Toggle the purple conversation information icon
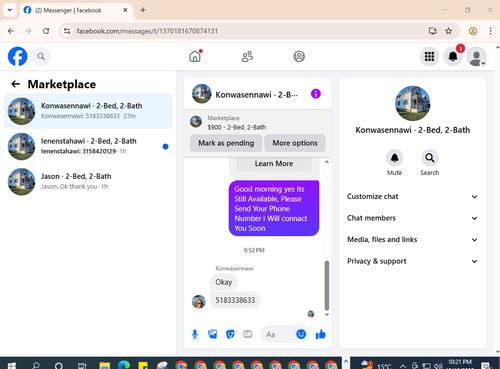The image size is (500, 369). tap(316, 94)
